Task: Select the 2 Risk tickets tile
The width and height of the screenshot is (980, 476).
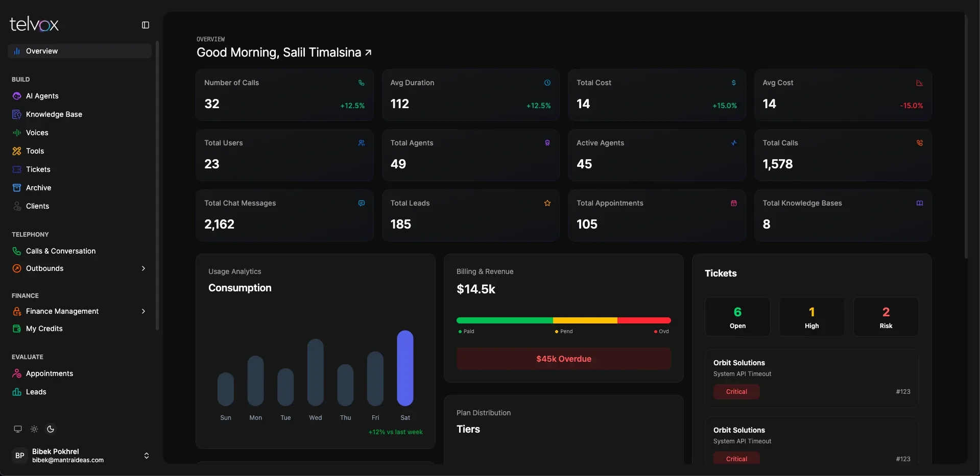Action: coord(886,317)
